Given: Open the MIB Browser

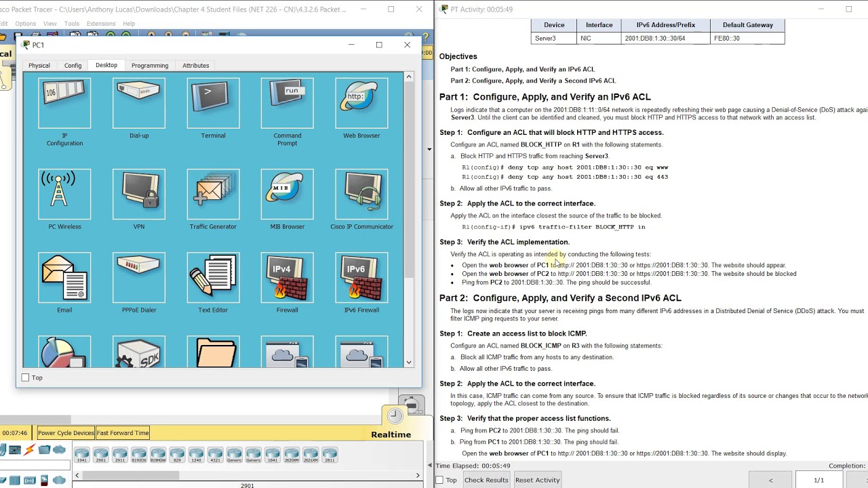Looking at the screenshot, I should (288, 194).
